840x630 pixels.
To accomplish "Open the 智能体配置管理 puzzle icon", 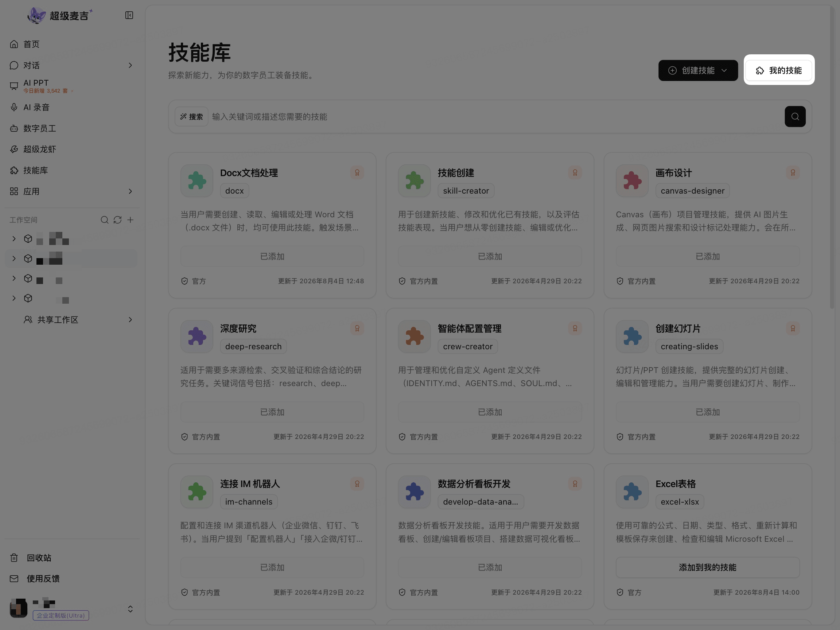I will click(414, 337).
